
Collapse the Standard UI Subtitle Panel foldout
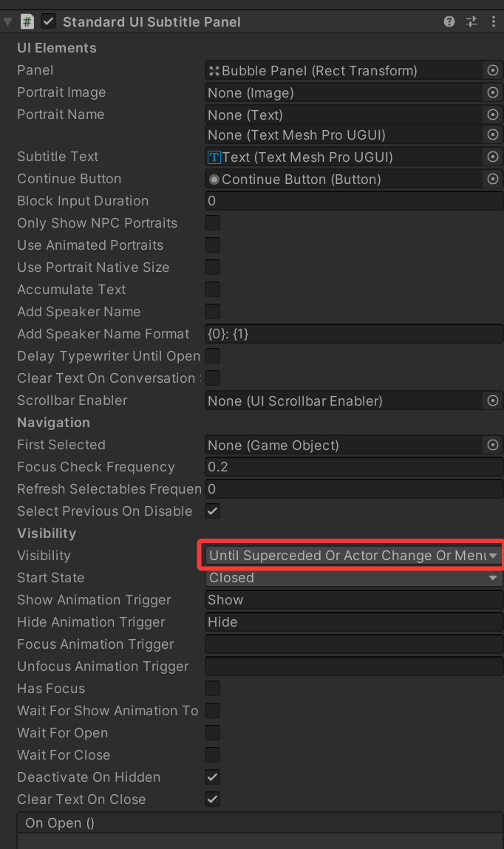(x=7, y=21)
